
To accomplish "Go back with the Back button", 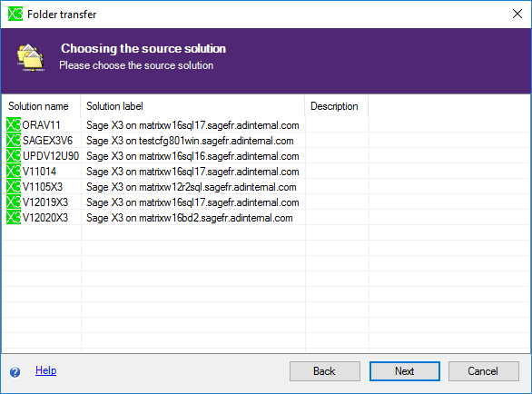I will coord(325,371).
